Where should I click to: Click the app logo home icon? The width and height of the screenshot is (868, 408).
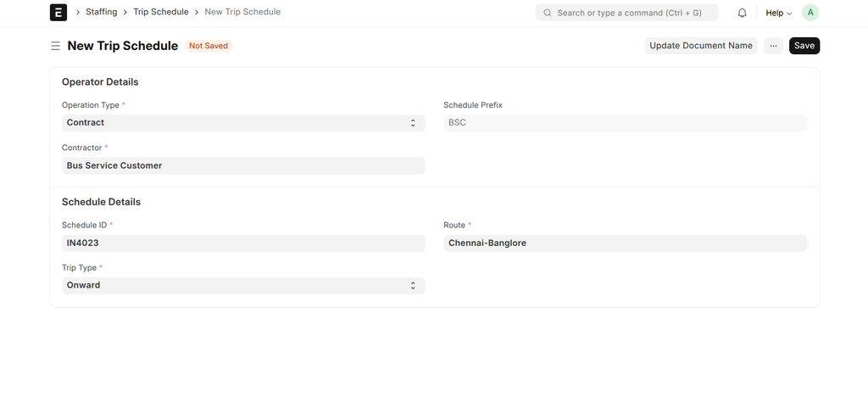point(58,13)
